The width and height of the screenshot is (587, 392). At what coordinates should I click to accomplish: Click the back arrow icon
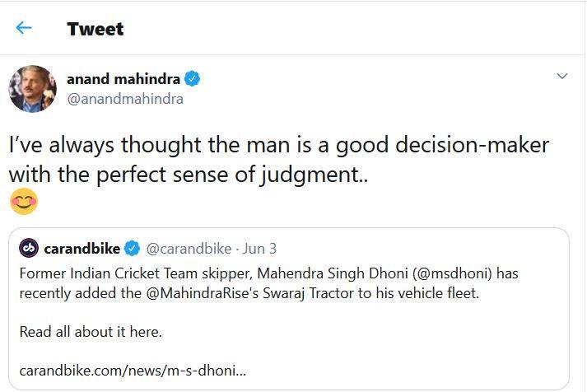tap(24, 28)
